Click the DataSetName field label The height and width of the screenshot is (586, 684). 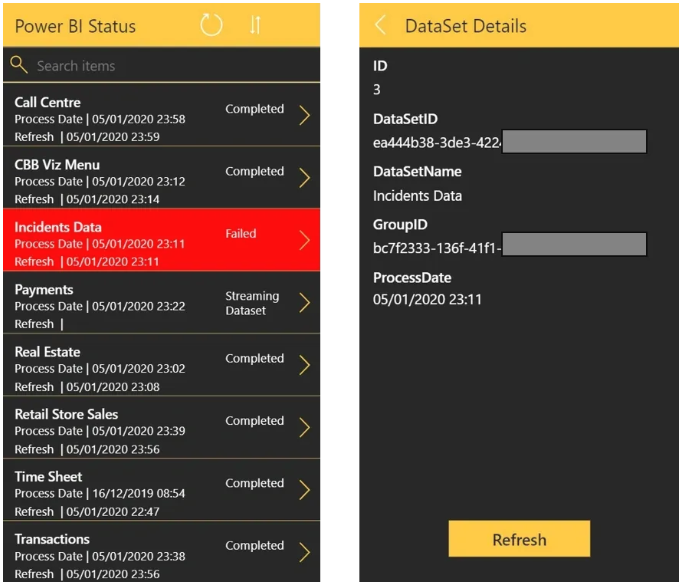417,171
